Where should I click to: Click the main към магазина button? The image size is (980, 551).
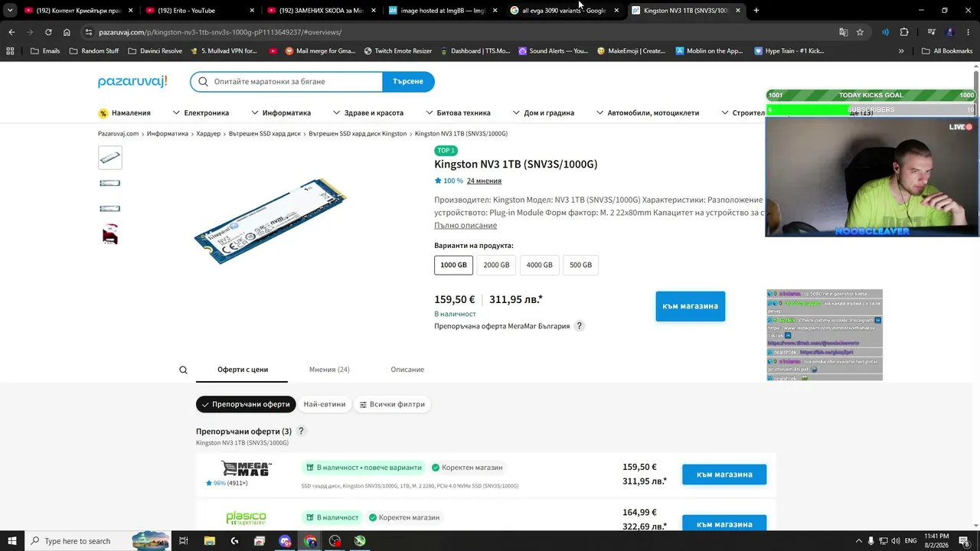[690, 306]
